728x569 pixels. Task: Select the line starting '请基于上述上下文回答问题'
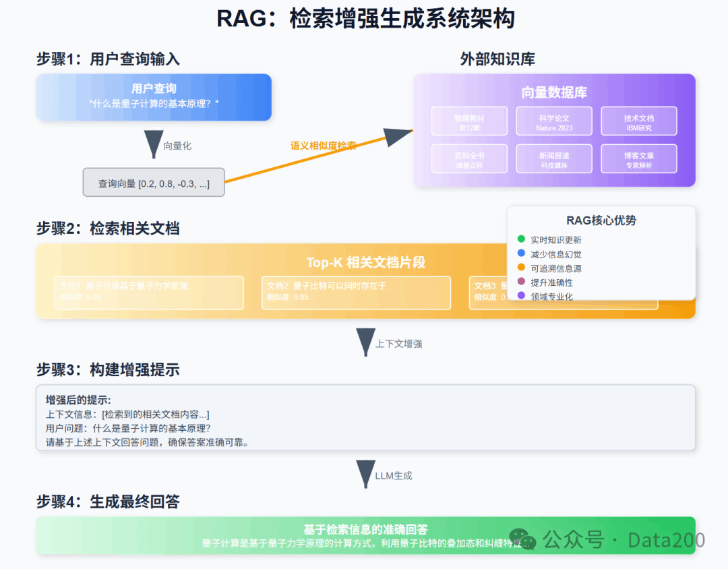tap(148, 442)
